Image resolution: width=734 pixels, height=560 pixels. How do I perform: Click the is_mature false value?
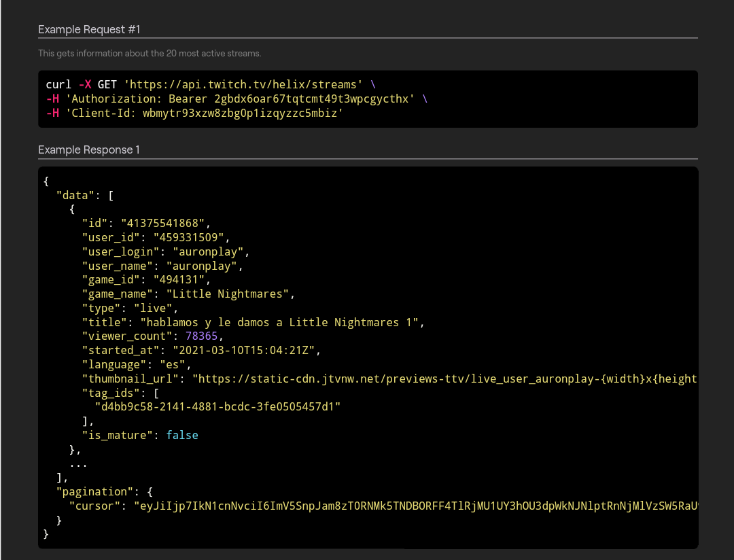point(182,436)
